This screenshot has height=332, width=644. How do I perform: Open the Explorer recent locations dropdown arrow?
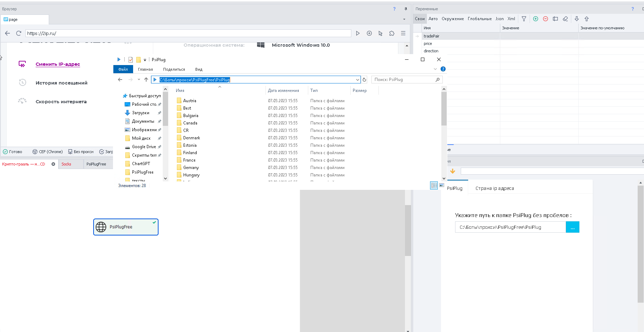point(139,80)
